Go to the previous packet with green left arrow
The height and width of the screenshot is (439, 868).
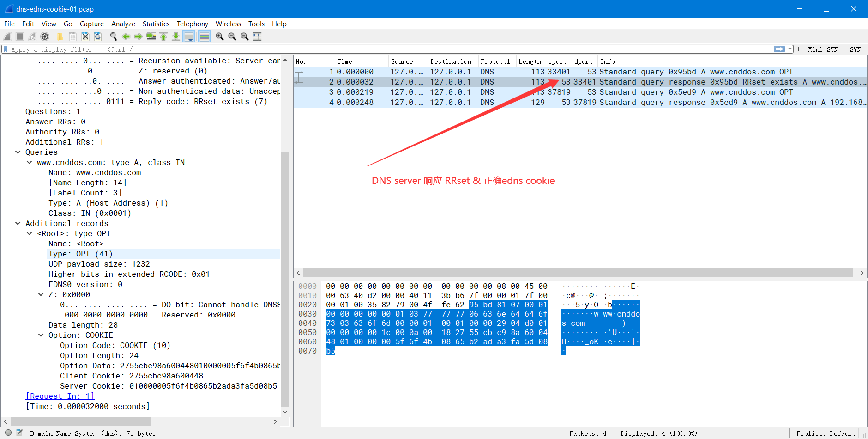click(x=126, y=37)
